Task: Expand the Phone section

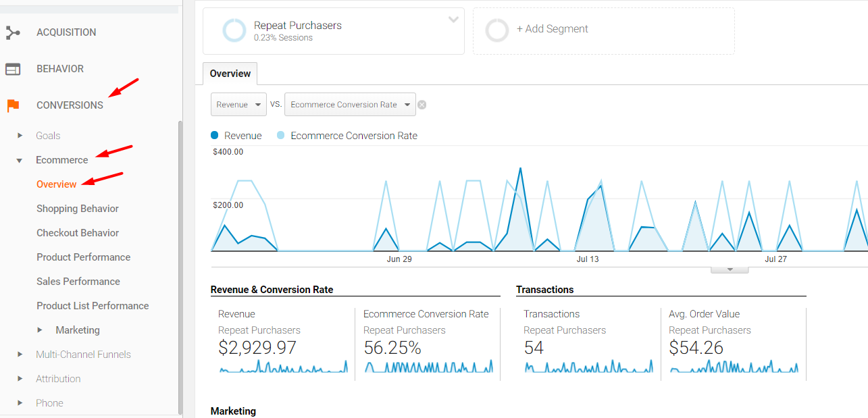Action: pyautogui.click(x=20, y=403)
